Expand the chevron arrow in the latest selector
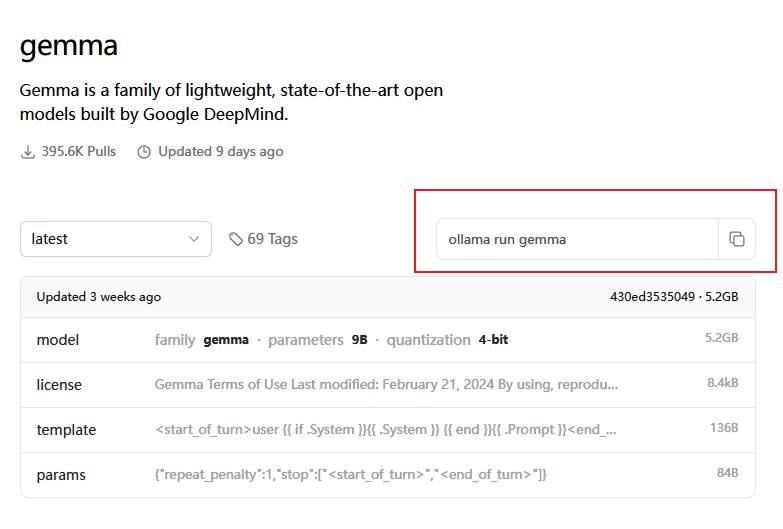Image resolution: width=783 pixels, height=529 pixels. click(194, 239)
